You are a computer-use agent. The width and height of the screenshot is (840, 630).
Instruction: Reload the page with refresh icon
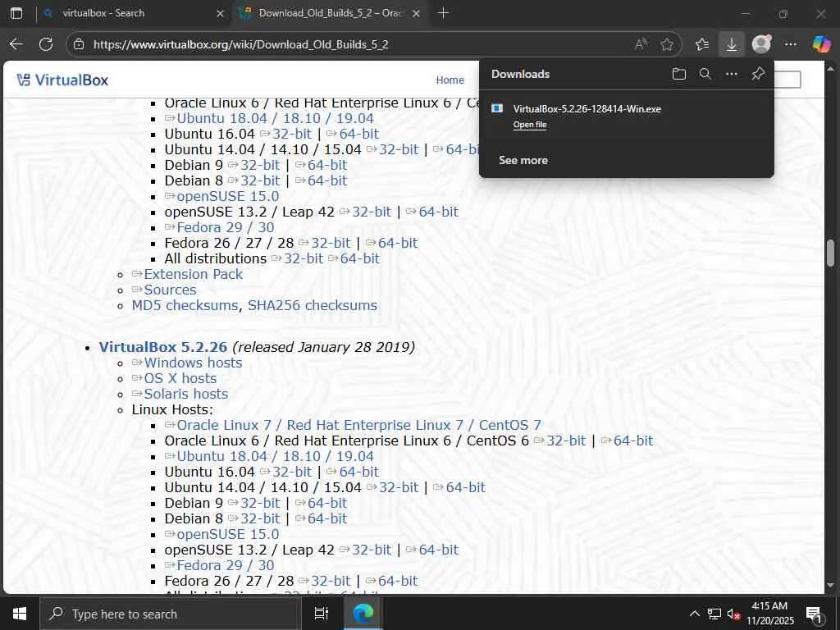point(46,44)
